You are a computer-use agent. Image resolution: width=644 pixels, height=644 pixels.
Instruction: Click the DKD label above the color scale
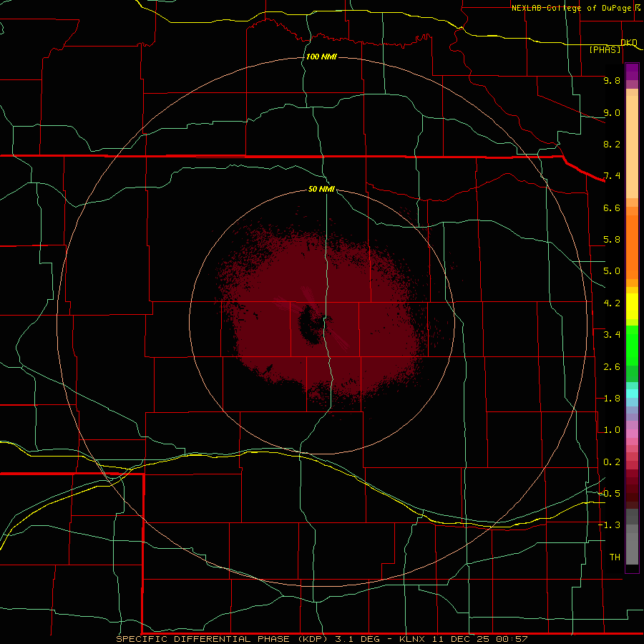point(629,42)
